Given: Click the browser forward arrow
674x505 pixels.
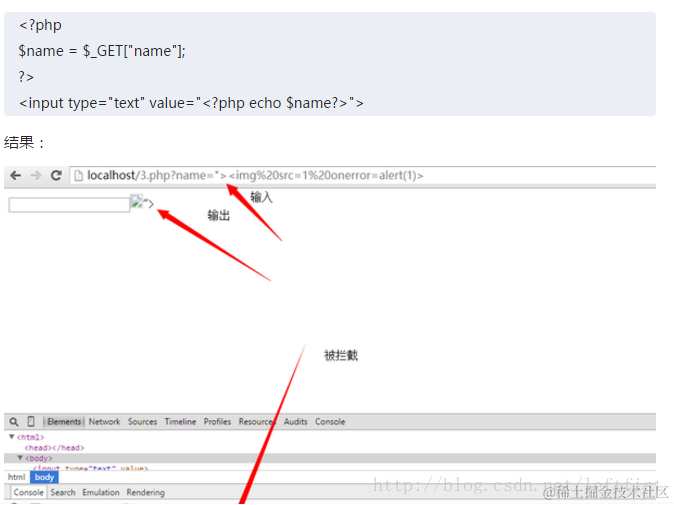Looking at the screenshot, I should tap(36, 175).
